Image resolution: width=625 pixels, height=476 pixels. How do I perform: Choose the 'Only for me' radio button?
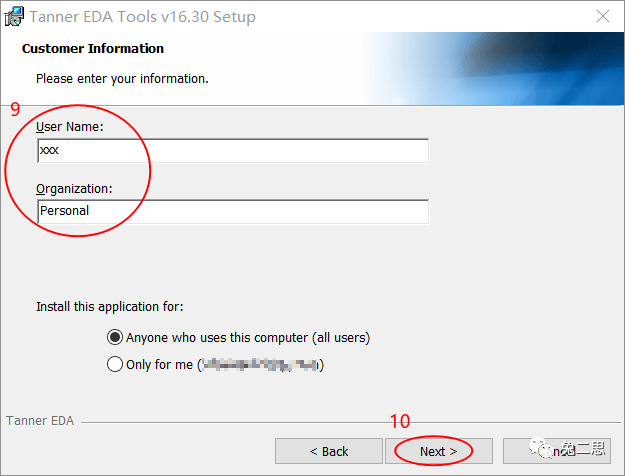pyautogui.click(x=115, y=365)
